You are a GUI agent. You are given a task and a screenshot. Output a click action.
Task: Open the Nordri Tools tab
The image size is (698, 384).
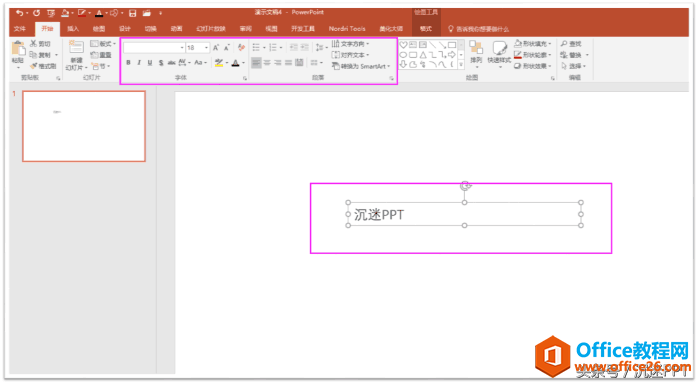(x=347, y=29)
